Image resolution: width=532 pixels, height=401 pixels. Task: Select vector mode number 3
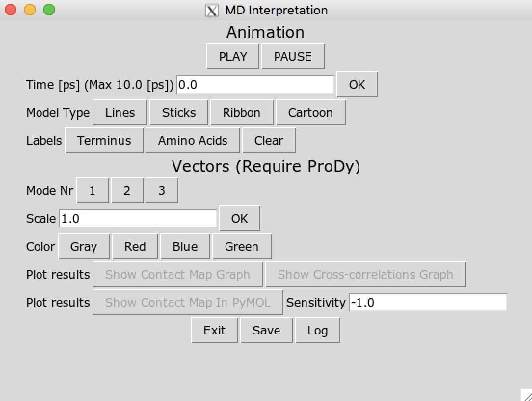161,190
